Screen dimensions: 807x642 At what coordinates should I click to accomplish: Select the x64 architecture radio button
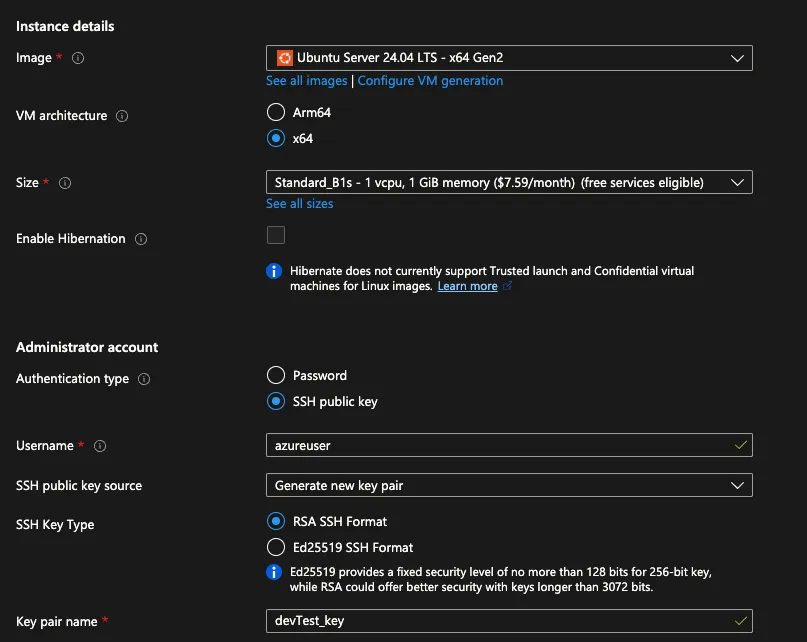pos(276,138)
